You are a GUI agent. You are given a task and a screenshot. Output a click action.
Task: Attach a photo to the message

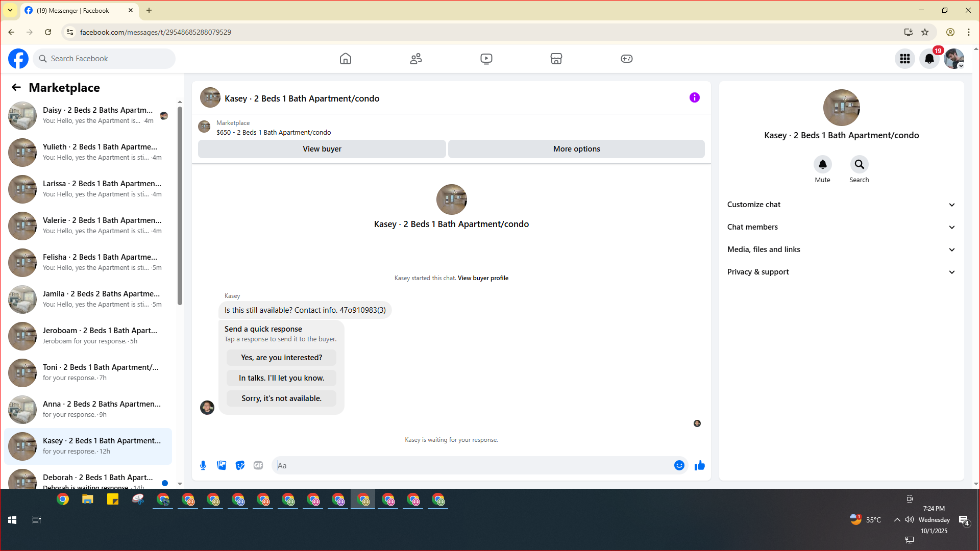click(x=222, y=465)
